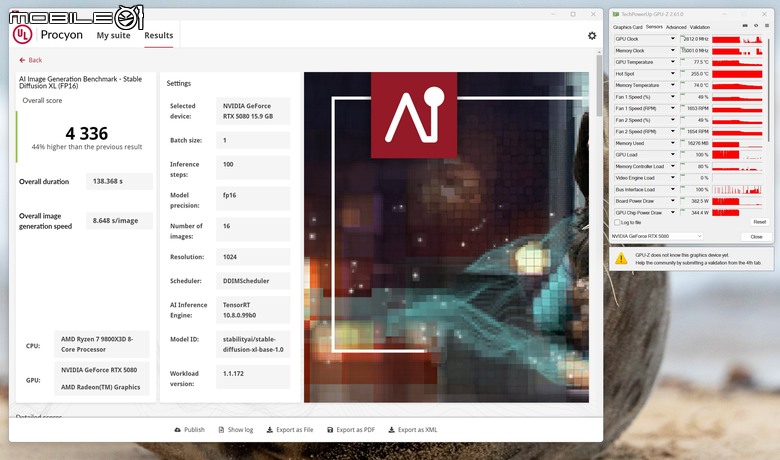Screen dimensions: 780x460
Task: Click Publish with cloud icon
Action: point(190,430)
